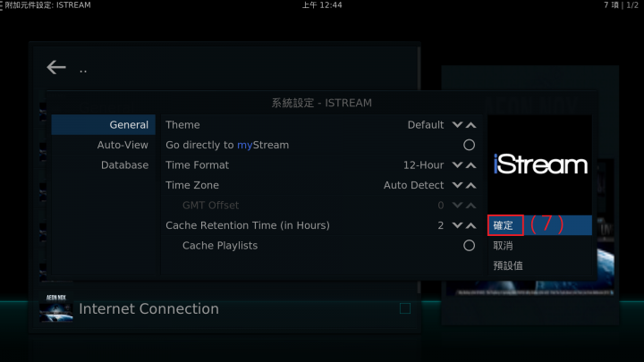Decrease the Theme value with down arrow

click(457, 125)
